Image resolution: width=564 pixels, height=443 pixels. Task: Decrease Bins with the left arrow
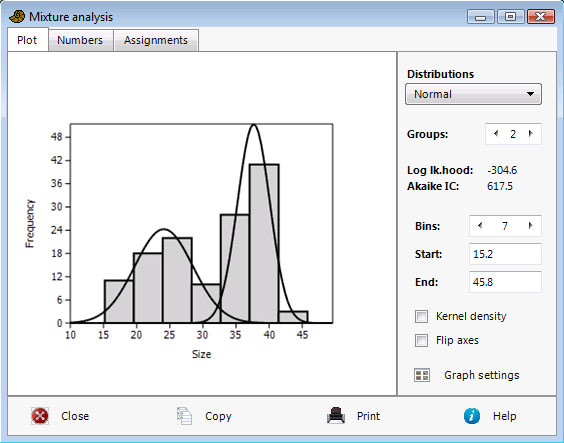480,226
